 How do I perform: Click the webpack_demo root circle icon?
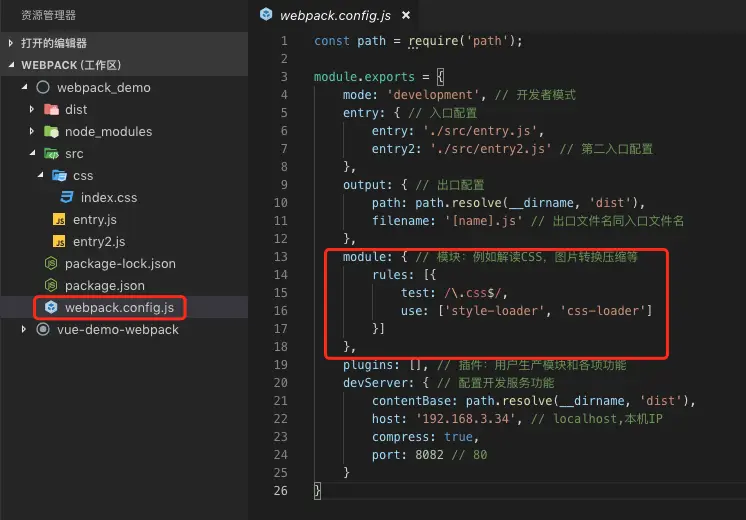(x=43, y=87)
